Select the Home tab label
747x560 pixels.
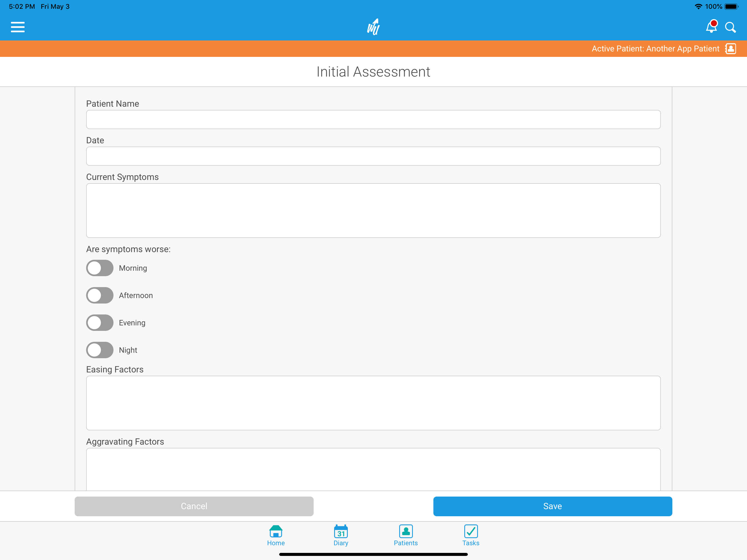point(276,543)
